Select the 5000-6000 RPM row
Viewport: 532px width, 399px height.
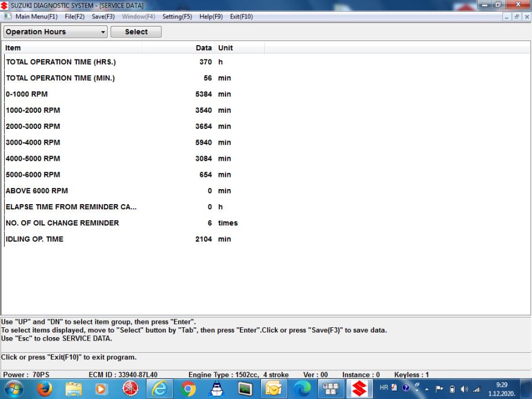[134, 175]
